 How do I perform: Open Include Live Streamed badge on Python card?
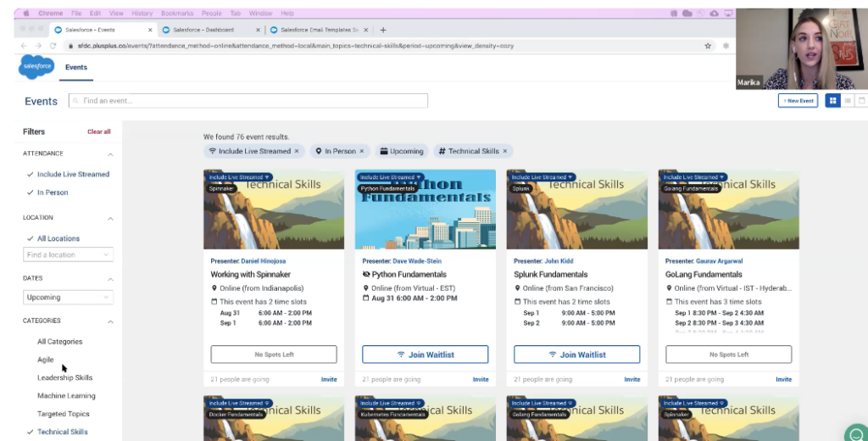click(390, 177)
